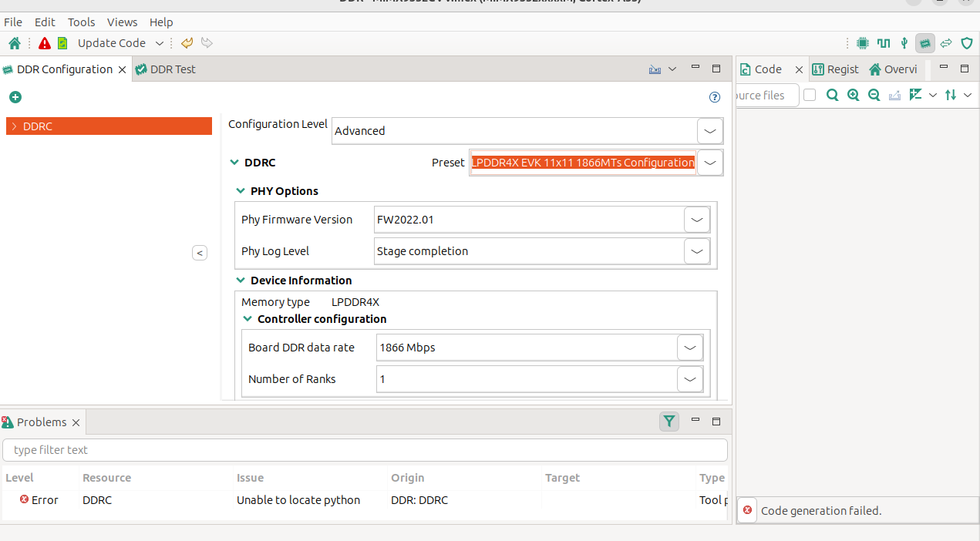Screen dimensions: 980x541
Task: Toggle the Problems filter funnel icon
Action: coord(669,422)
